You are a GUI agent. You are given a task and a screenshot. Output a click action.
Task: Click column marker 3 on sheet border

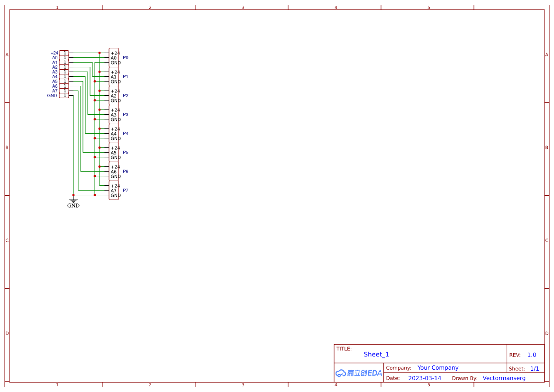(242, 7)
